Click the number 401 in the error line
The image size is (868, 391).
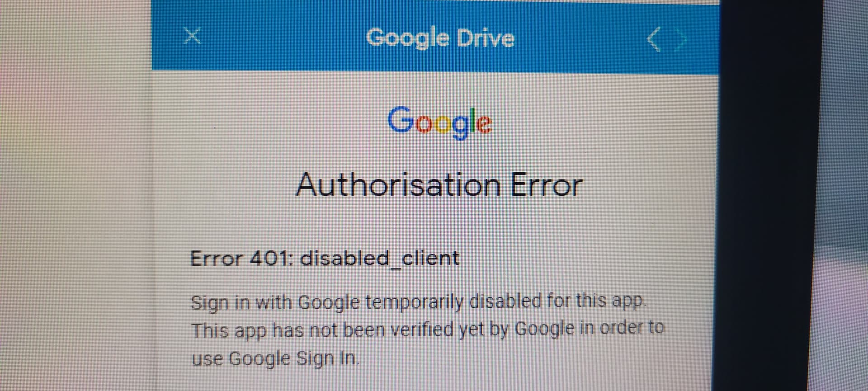[272, 259]
